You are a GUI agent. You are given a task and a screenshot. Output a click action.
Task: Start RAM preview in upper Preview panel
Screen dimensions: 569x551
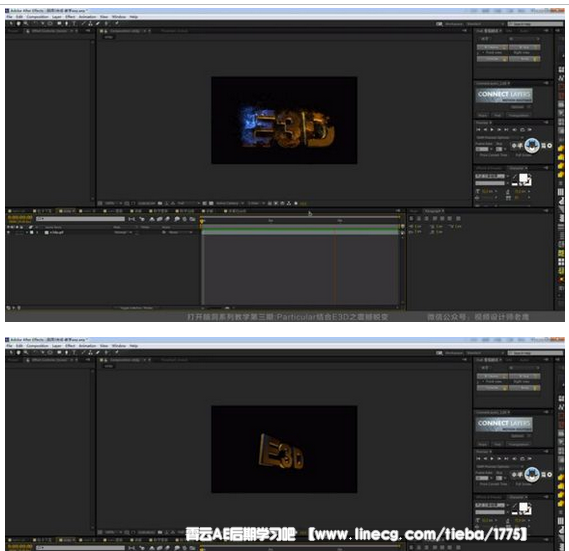pyautogui.click(x=530, y=130)
